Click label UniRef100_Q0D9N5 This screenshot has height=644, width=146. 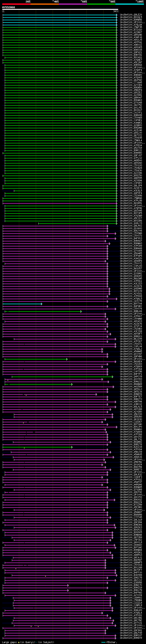(131, 289)
